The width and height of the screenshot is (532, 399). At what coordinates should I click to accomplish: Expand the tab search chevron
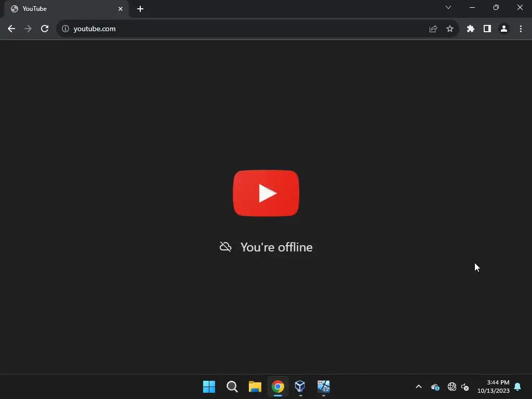coord(448,7)
